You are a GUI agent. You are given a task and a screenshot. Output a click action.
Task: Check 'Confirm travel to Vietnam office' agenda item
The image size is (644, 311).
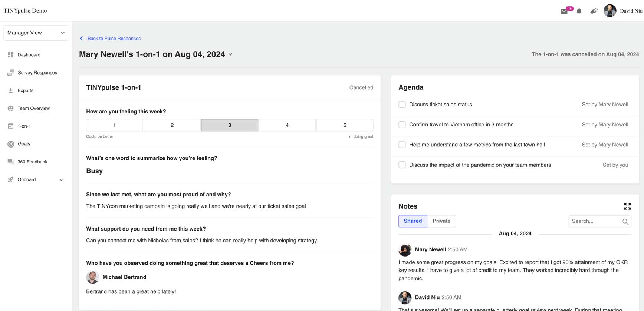point(402,125)
